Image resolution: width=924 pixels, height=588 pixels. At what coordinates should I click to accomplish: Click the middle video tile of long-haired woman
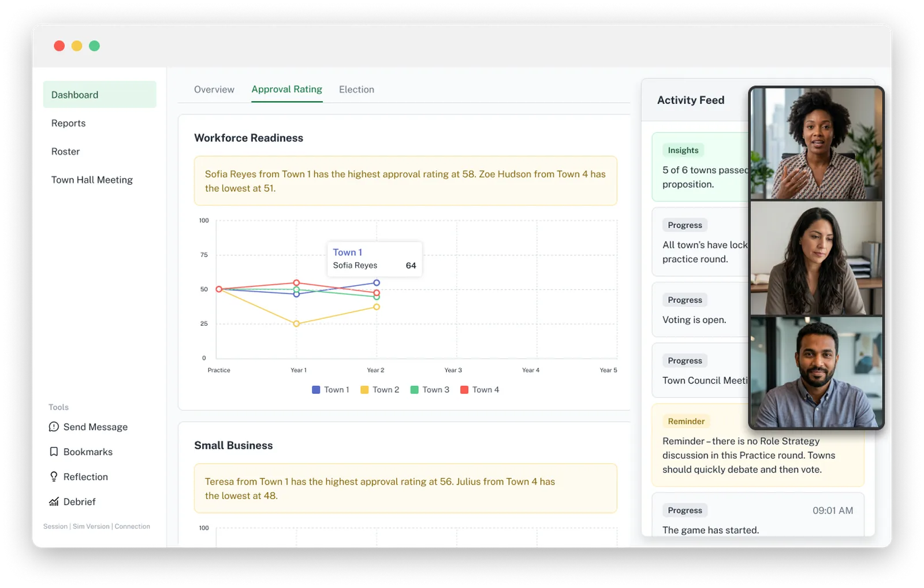tap(816, 258)
